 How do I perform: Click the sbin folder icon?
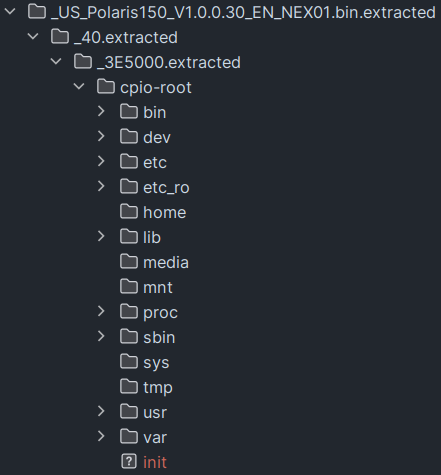click(129, 337)
